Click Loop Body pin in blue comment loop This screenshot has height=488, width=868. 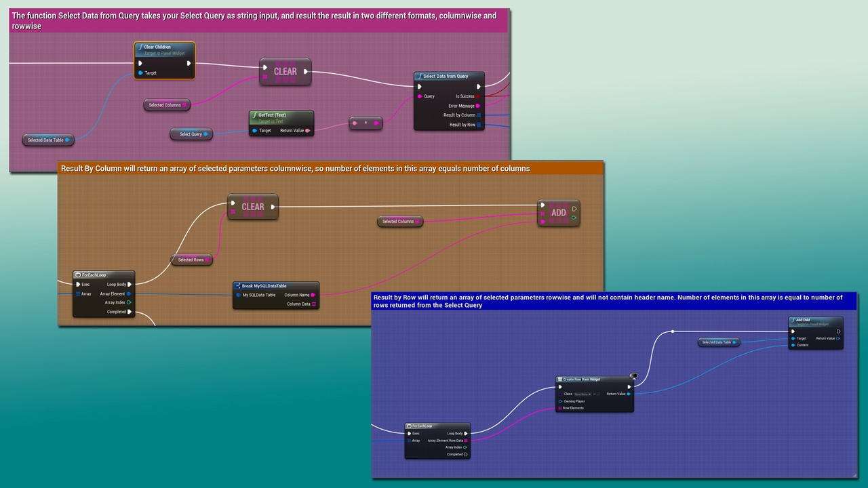466,433
